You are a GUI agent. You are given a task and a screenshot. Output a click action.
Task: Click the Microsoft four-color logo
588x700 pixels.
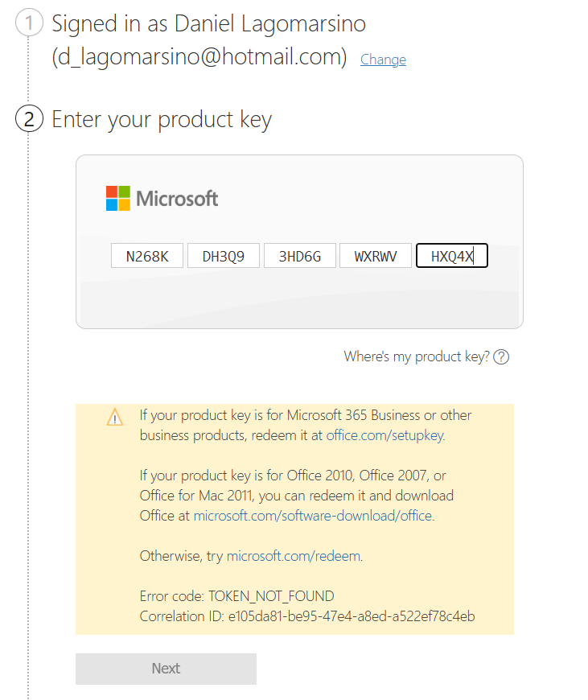(x=117, y=198)
